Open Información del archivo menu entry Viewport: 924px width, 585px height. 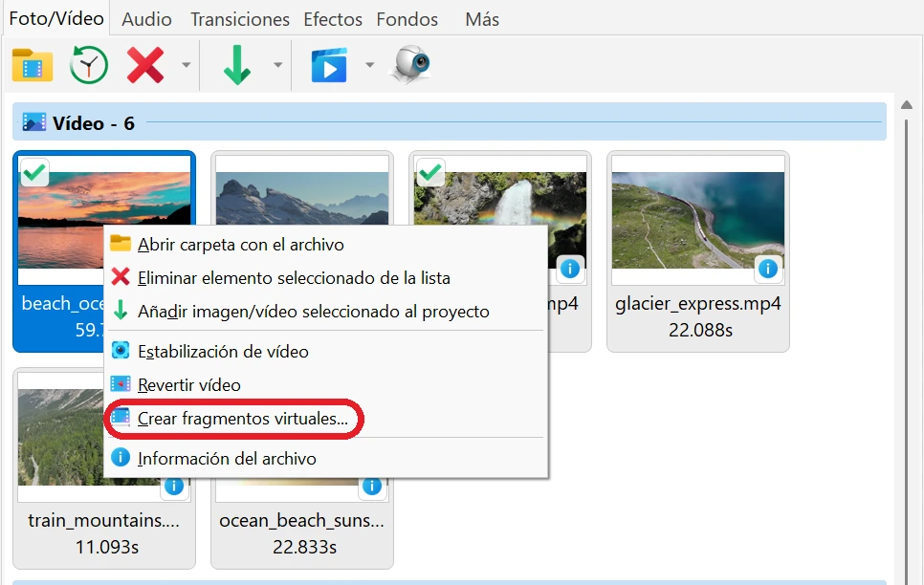(x=326, y=458)
